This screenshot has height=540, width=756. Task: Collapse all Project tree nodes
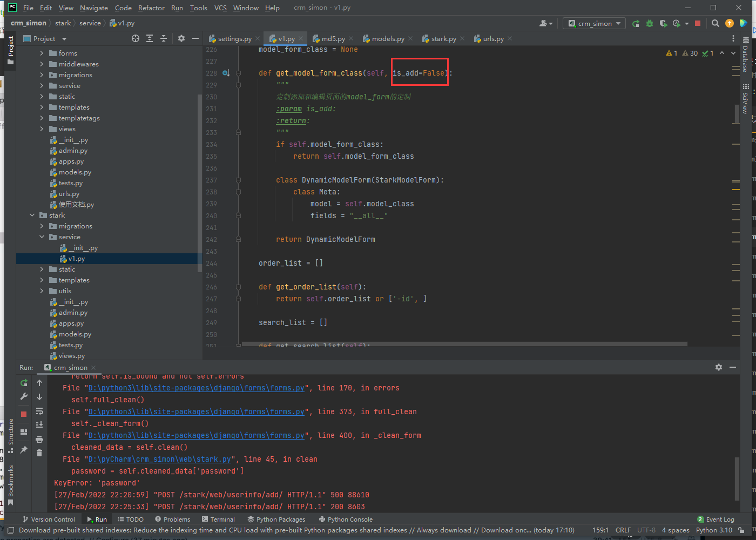pyautogui.click(x=164, y=38)
